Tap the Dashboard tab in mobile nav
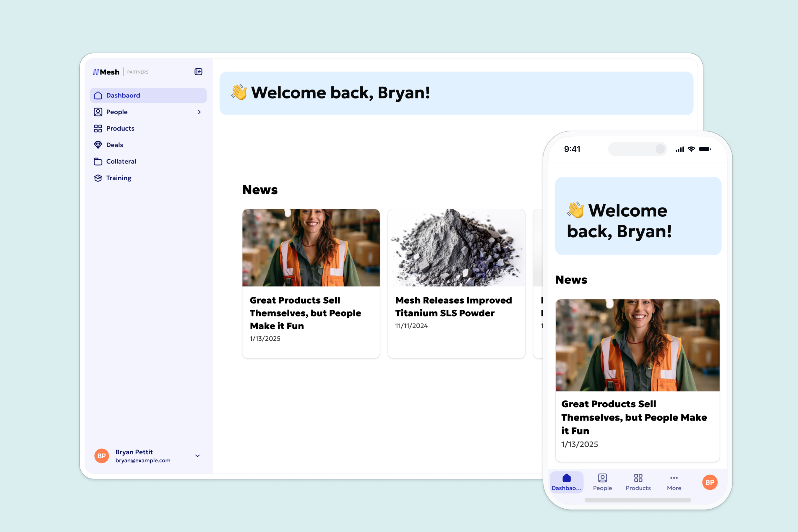Image resolution: width=798 pixels, height=532 pixels. [566, 482]
